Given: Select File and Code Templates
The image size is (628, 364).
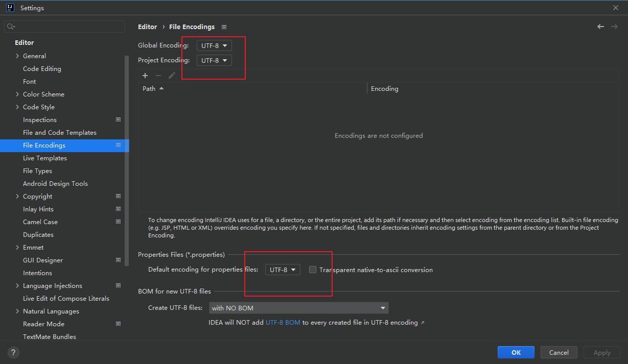Looking at the screenshot, I should [x=60, y=133].
